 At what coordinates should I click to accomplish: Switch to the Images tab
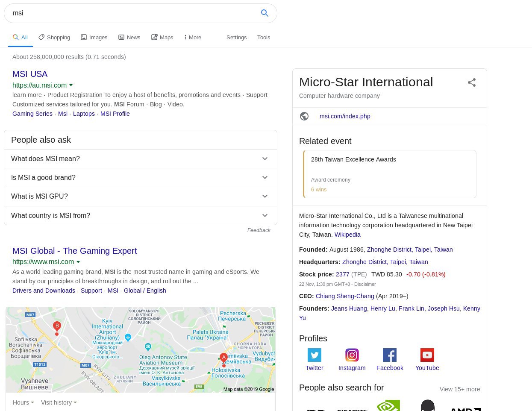[94, 38]
